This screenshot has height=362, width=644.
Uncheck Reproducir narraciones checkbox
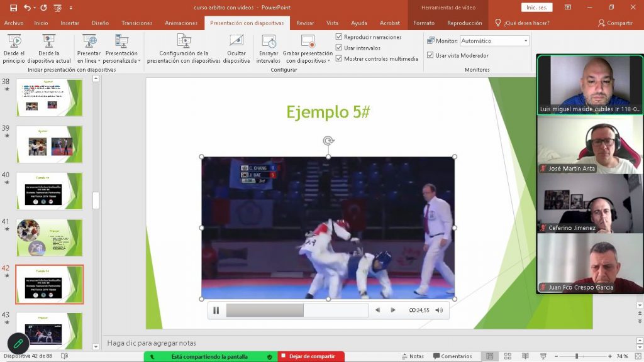(339, 37)
